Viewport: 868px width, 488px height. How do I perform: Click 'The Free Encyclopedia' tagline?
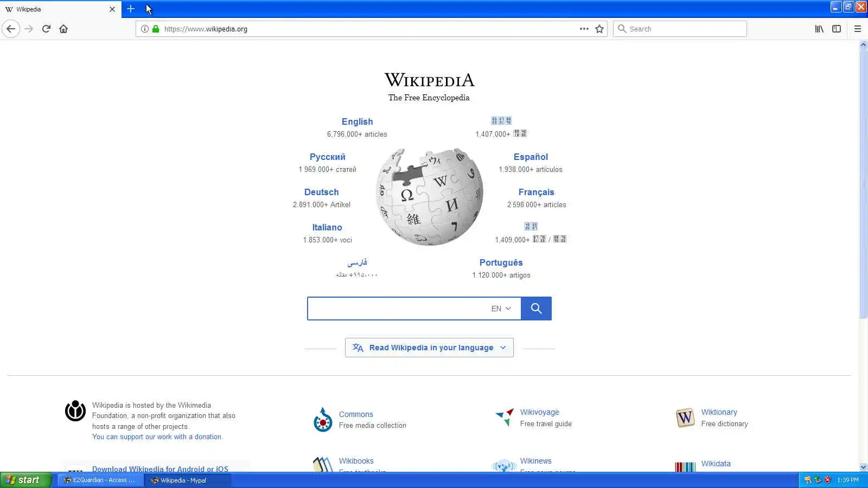click(429, 98)
